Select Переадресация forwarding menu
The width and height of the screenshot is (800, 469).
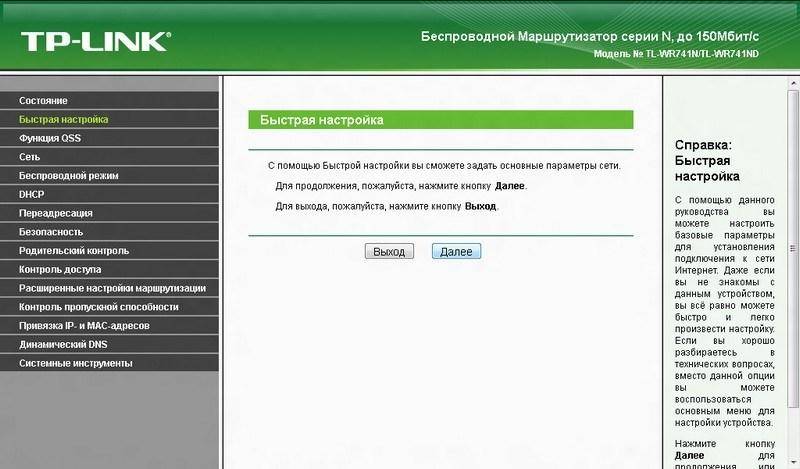tap(55, 213)
